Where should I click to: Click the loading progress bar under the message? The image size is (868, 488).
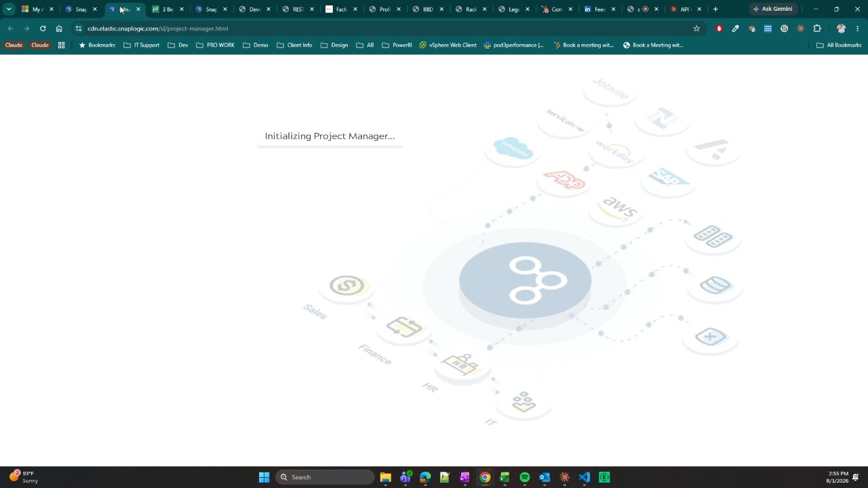330,146
